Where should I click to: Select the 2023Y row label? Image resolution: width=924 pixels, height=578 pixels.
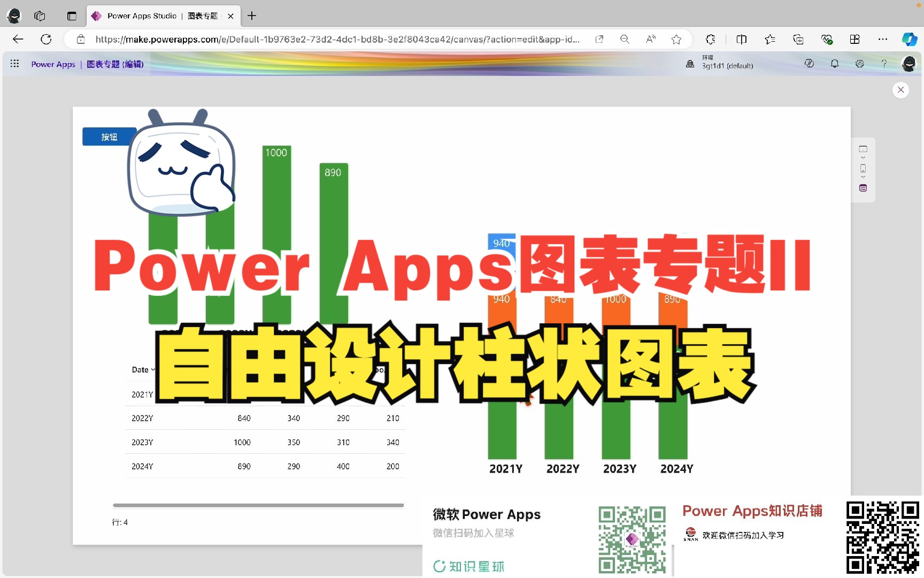click(x=142, y=443)
